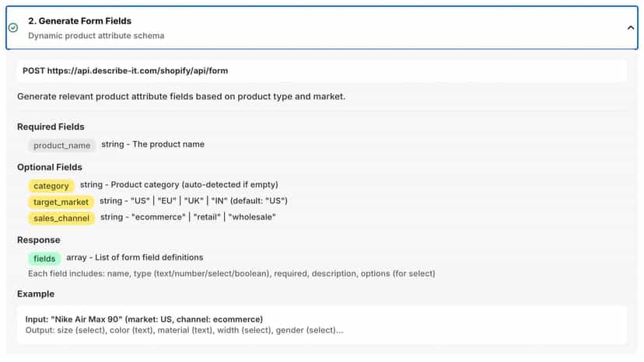This screenshot has height=362, width=644.
Task: Click the "Each field includes" note line
Action: coord(232,273)
